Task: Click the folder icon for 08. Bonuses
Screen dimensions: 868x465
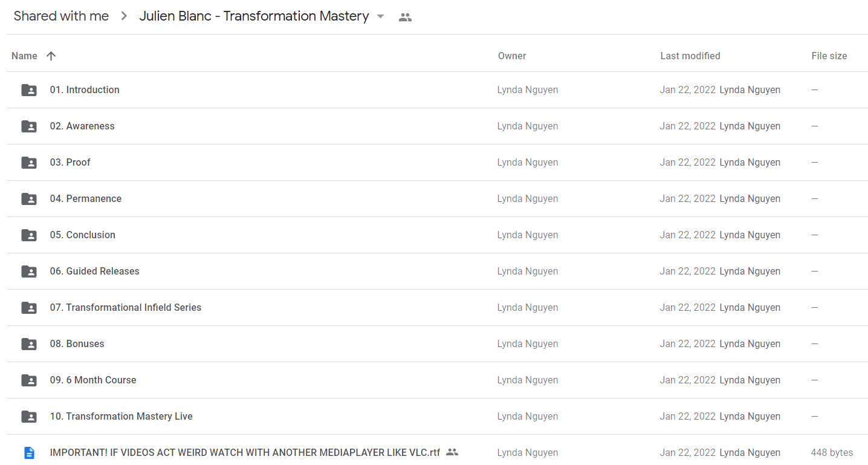Action: (29, 344)
